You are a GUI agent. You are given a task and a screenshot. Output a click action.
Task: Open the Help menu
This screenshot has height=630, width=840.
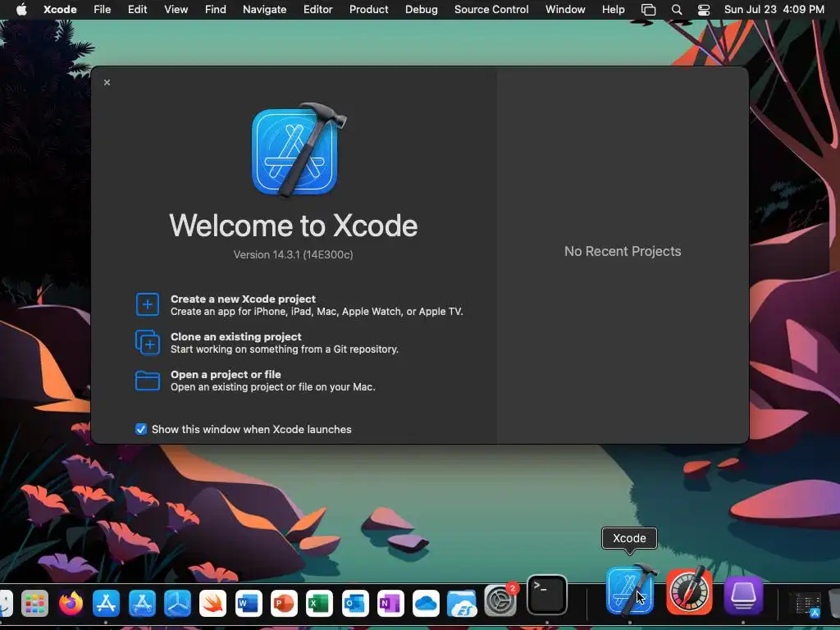[x=613, y=10]
